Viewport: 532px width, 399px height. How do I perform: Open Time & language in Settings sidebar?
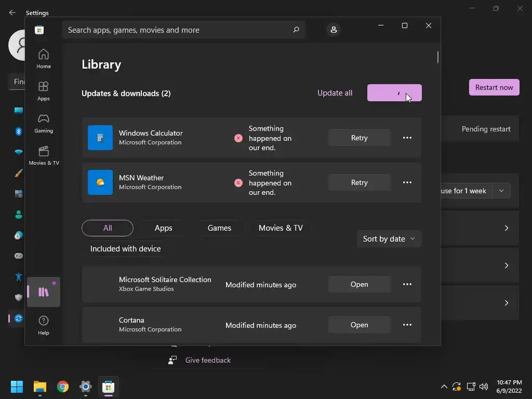click(19, 235)
